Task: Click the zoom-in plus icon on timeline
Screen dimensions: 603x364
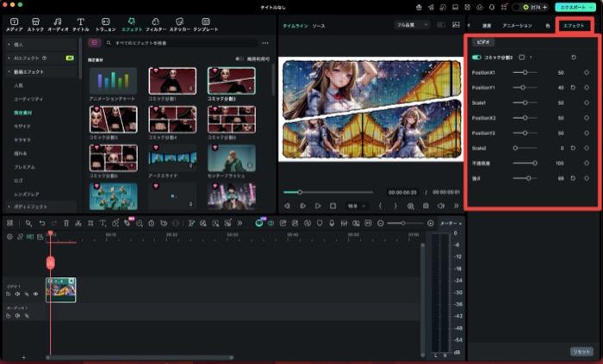Action: tap(431, 223)
